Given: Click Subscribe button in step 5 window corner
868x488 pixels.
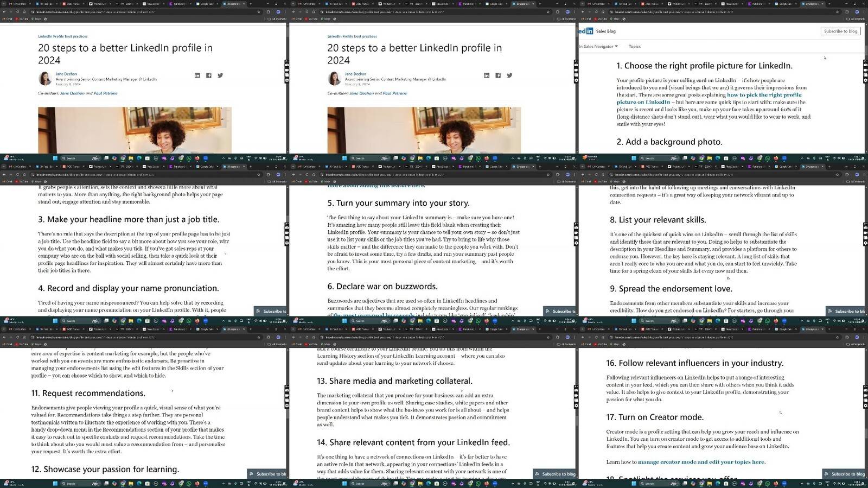Looking at the screenshot, I should tap(560, 311).
